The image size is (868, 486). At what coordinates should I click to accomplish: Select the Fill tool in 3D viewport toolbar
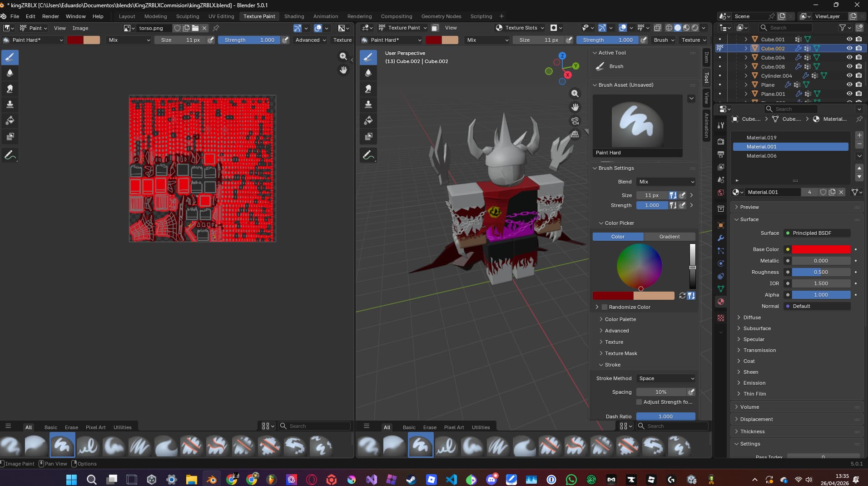click(368, 120)
